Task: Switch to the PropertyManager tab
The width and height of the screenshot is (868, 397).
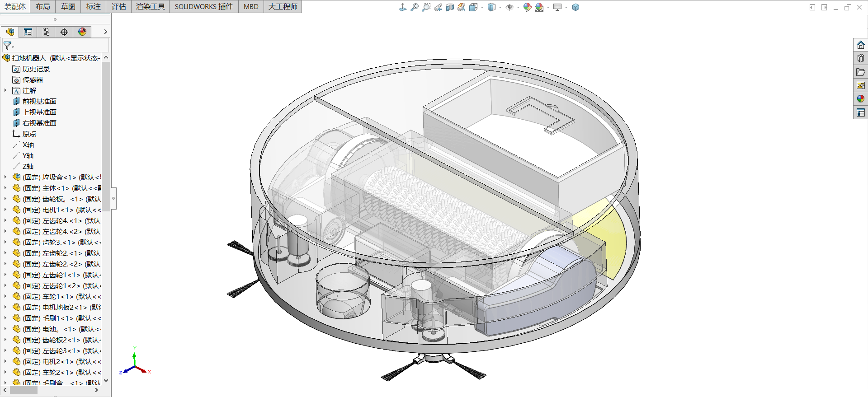Action: click(x=28, y=32)
